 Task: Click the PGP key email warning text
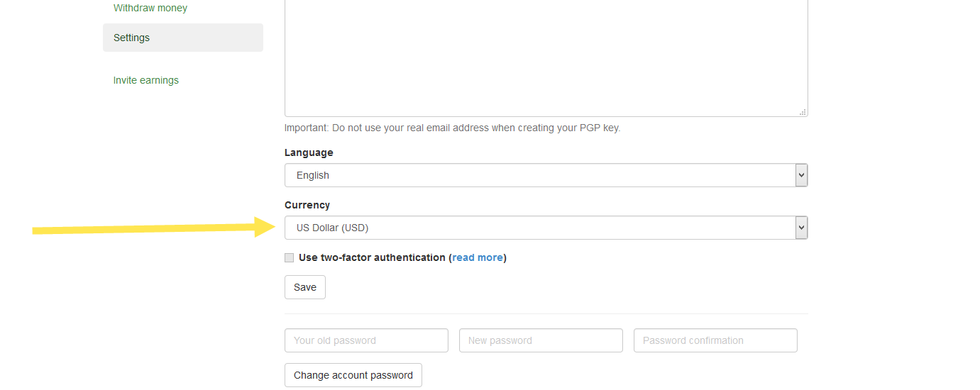click(453, 128)
